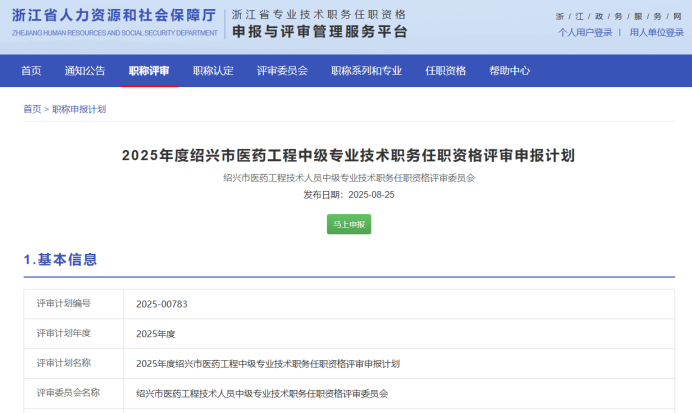
Task: Go to 首页 in the blue navigation bar
Action: tap(31, 71)
